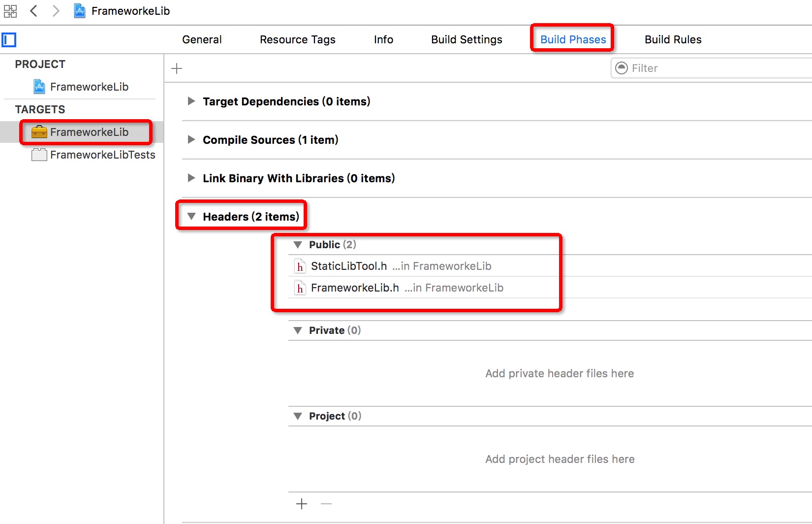Switch to the General tab
The image size is (812, 524).
(x=202, y=40)
